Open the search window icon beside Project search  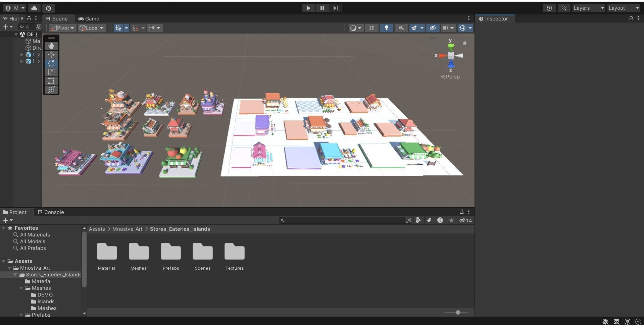408,220
